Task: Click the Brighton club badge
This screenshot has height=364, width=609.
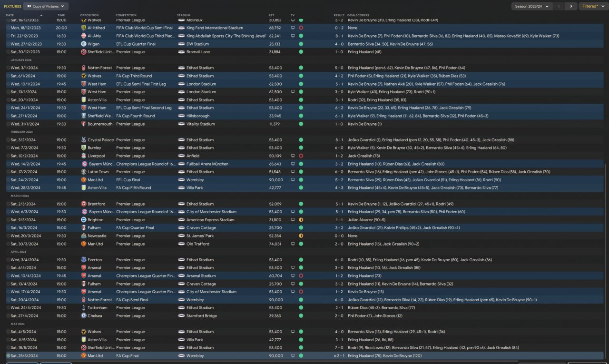Action: [x=84, y=220]
